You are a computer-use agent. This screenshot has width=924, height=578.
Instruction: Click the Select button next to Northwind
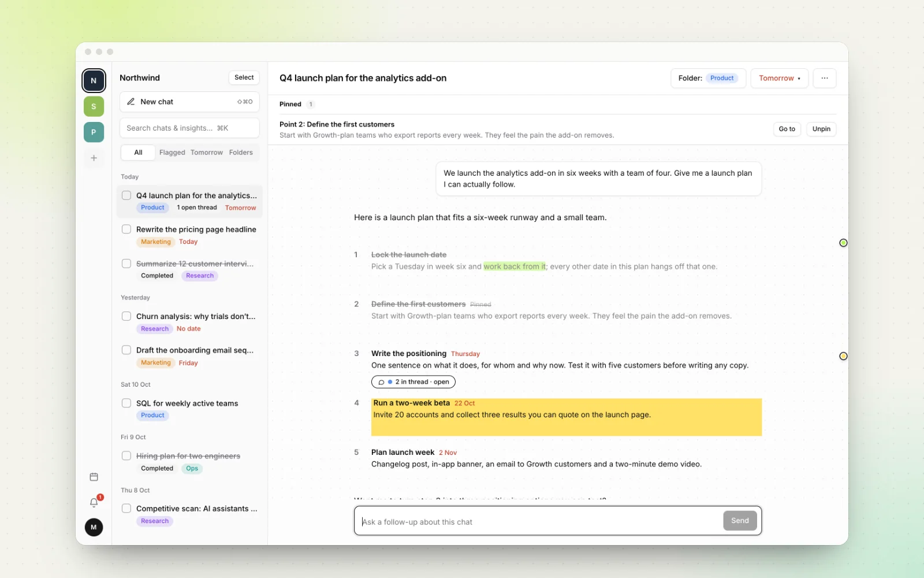(244, 77)
